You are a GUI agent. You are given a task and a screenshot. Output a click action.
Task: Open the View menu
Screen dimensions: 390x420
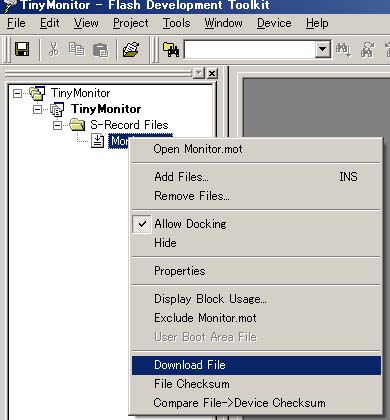click(x=86, y=23)
